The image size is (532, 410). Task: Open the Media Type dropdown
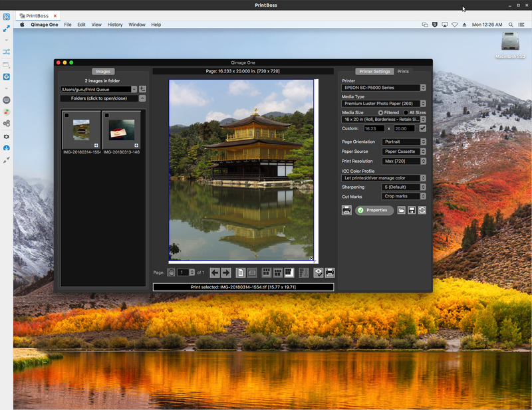pyautogui.click(x=384, y=104)
